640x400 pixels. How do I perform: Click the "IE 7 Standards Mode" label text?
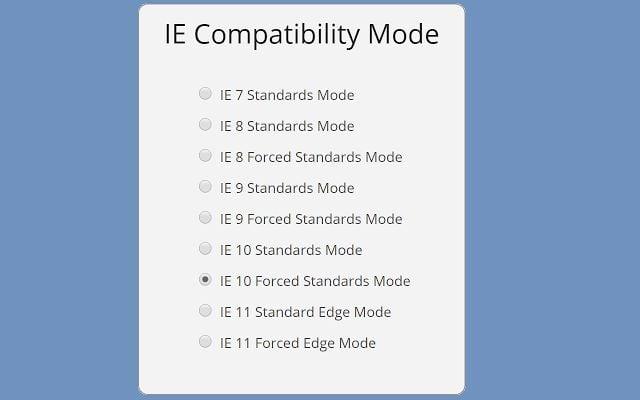[287, 95]
